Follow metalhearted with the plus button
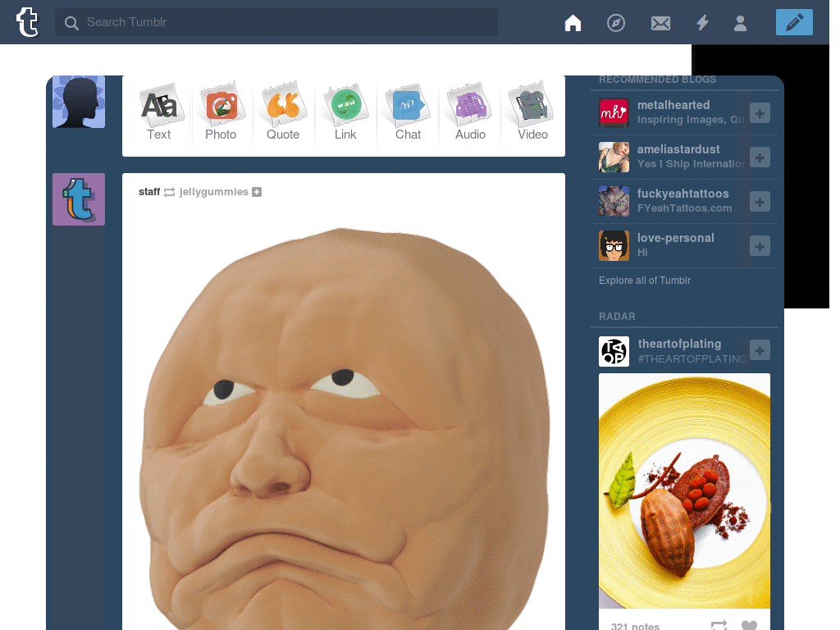 [x=760, y=113]
